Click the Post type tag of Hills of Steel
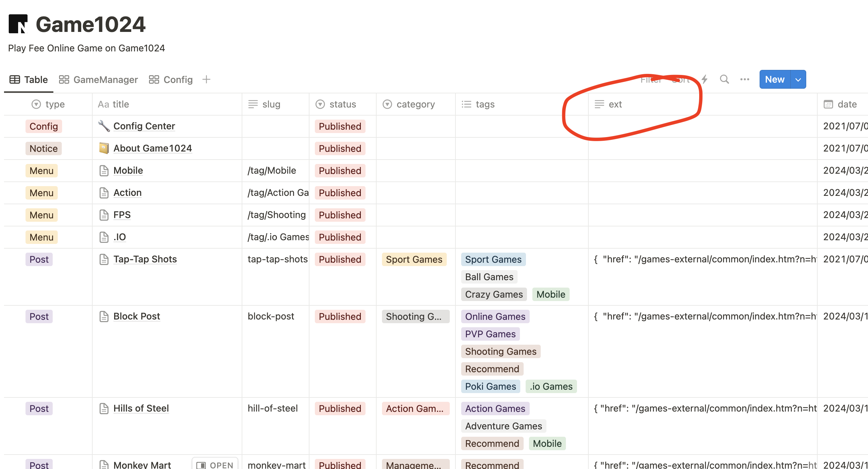 click(39, 409)
